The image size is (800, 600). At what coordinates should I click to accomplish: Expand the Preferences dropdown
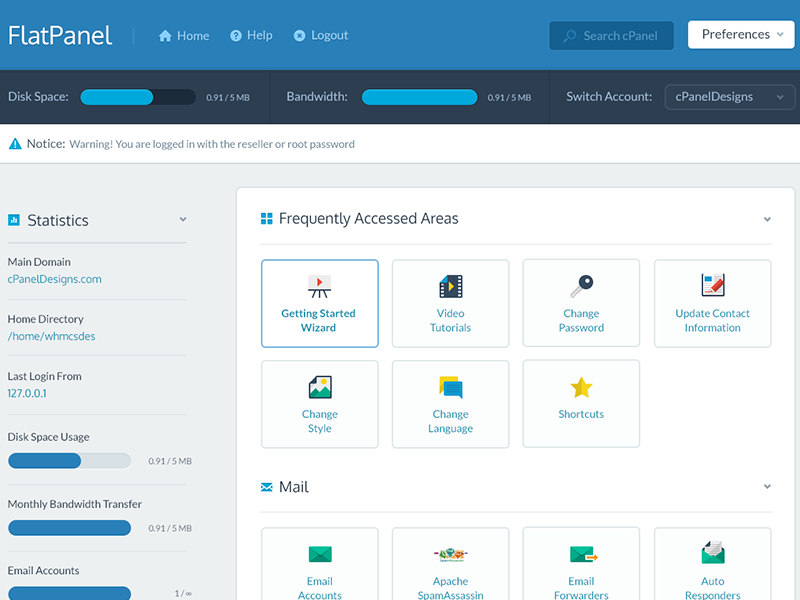click(740, 33)
